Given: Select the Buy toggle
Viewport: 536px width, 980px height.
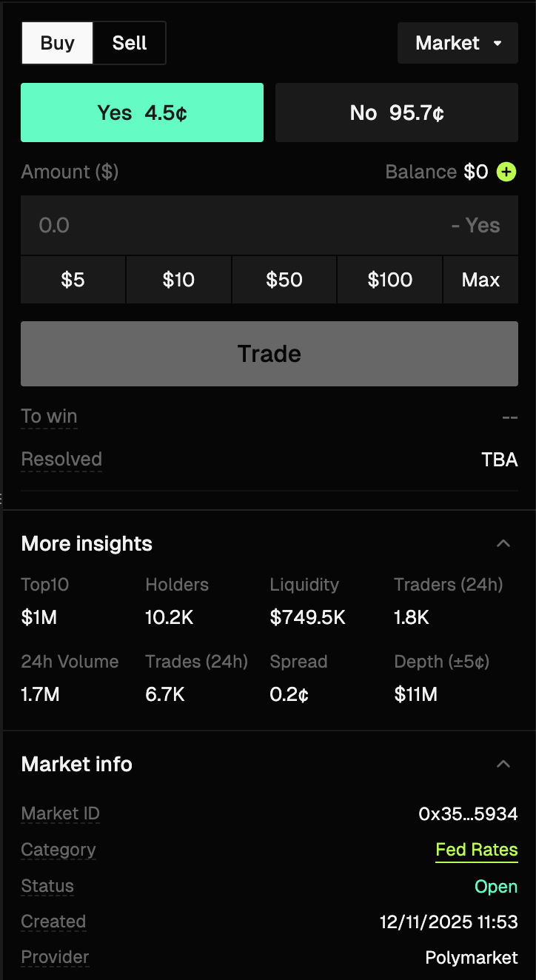Looking at the screenshot, I should click(x=58, y=43).
